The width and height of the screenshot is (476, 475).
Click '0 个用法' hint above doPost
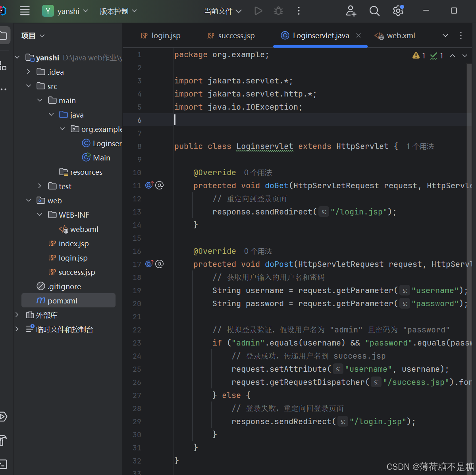pos(258,251)
